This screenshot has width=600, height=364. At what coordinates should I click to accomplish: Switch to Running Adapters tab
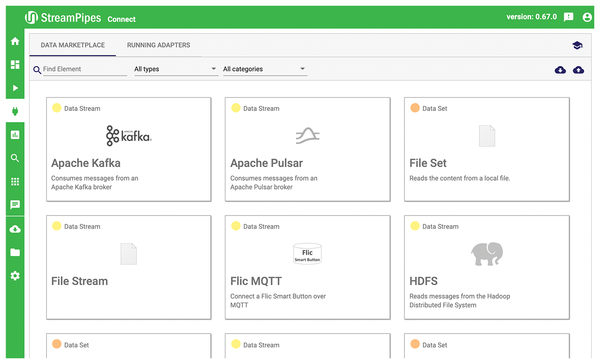(x=158, y=45)
